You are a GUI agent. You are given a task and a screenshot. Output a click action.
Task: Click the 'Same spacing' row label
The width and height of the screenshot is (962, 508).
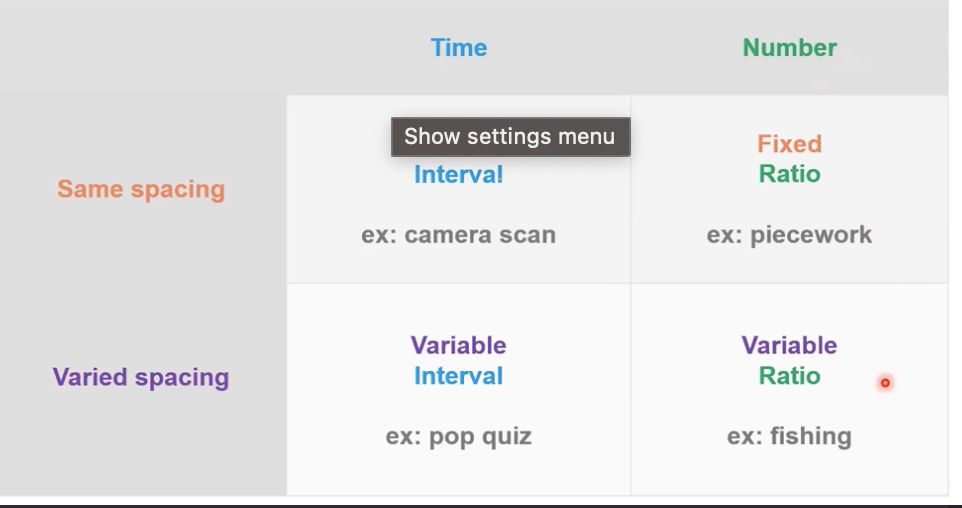pos(141,189)
